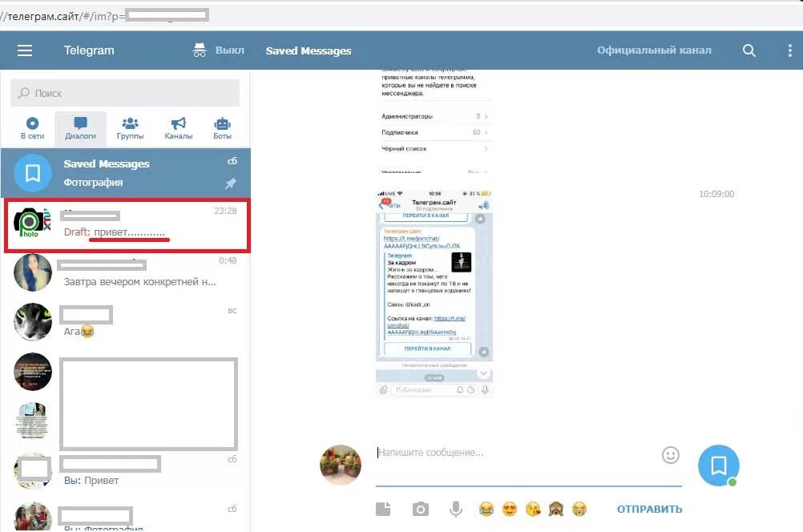Open the three-dot more options menu
The height and width of the screenshot is (532, 803).
pos(789,50)
